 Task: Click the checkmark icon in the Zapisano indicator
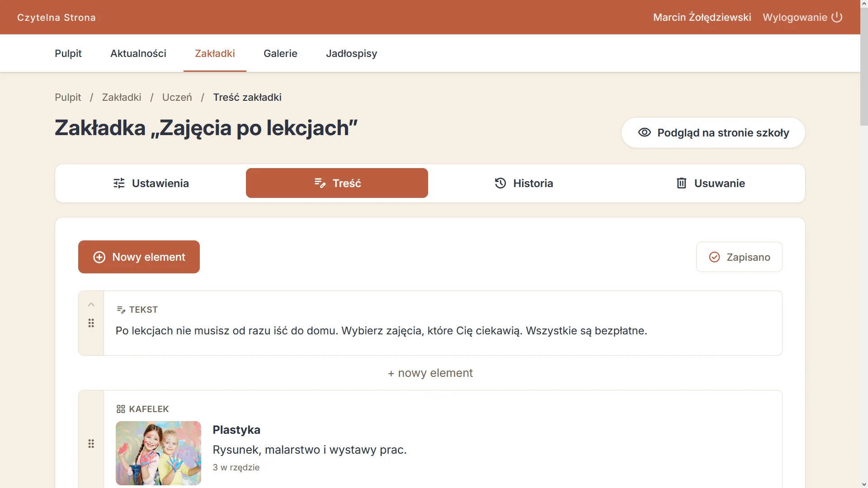[x=714, y=257]
